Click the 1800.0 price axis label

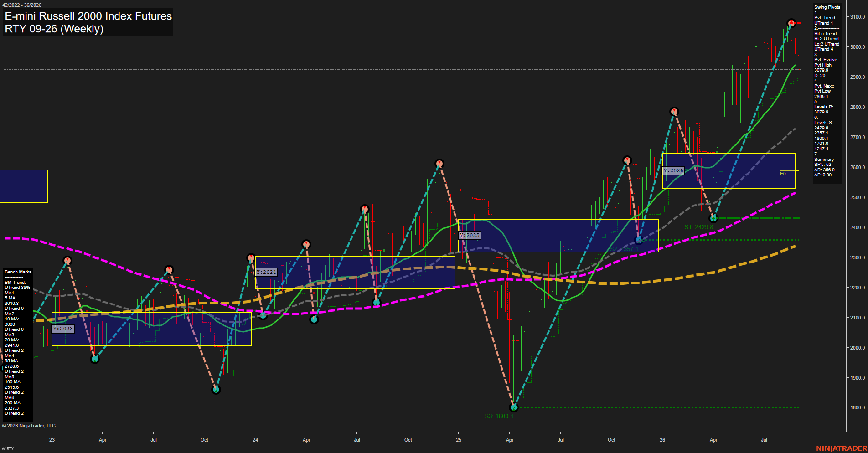858,408
